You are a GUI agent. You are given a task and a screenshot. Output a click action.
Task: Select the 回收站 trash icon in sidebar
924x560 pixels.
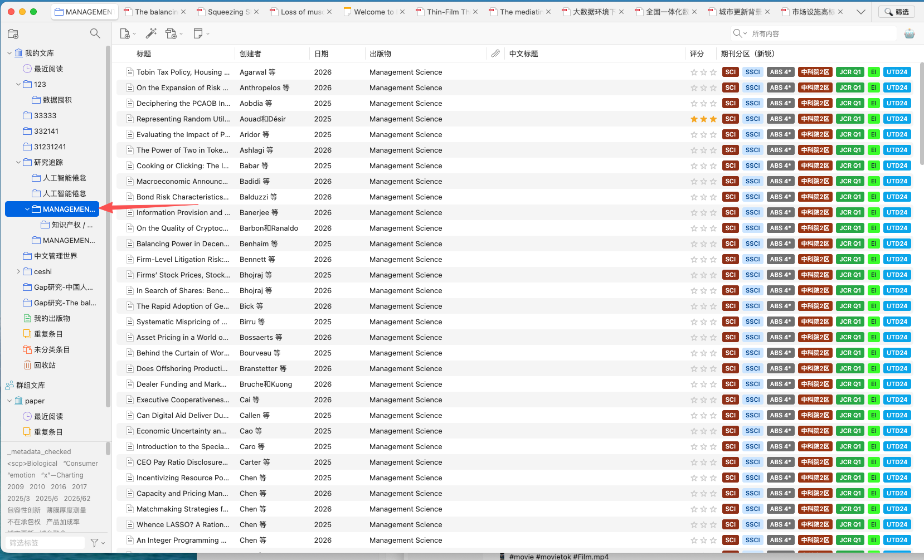pos(27,365)
